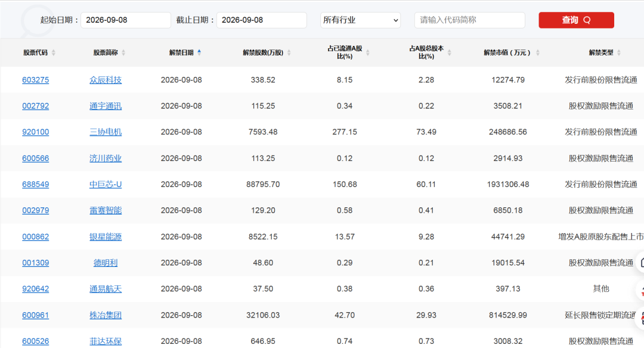
Task: Open 通易航天 stock link
Action: [106, 289]
